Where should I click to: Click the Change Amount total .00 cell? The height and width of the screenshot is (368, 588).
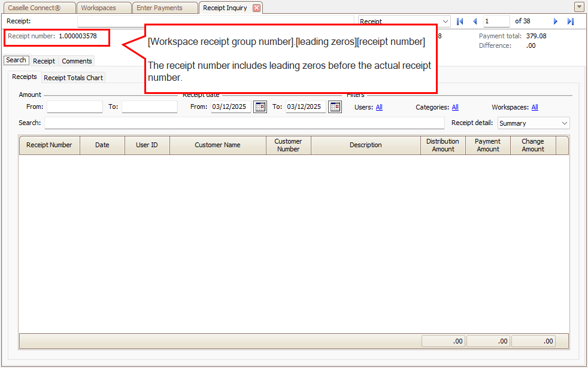point(534,341)
